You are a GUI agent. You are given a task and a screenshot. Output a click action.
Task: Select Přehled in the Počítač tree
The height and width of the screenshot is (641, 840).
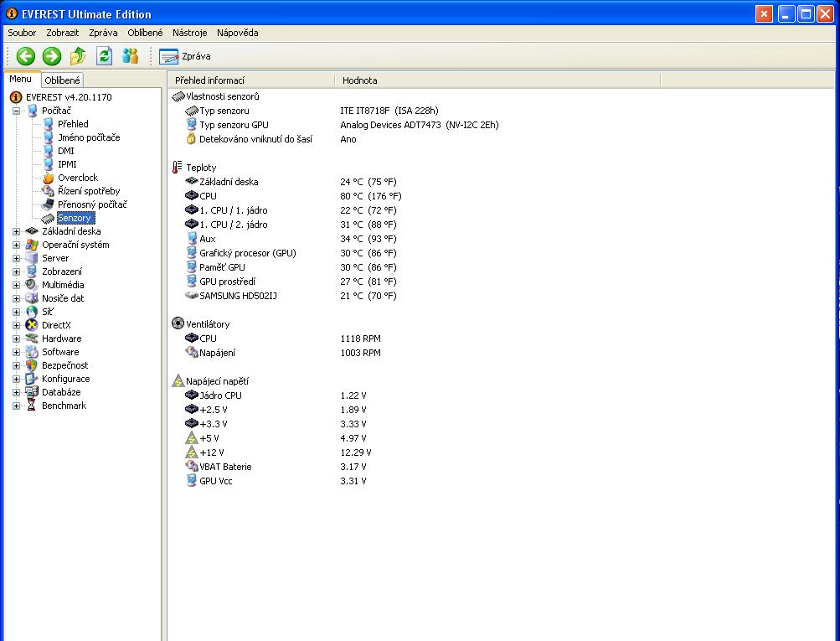click(x=73, y=124)
